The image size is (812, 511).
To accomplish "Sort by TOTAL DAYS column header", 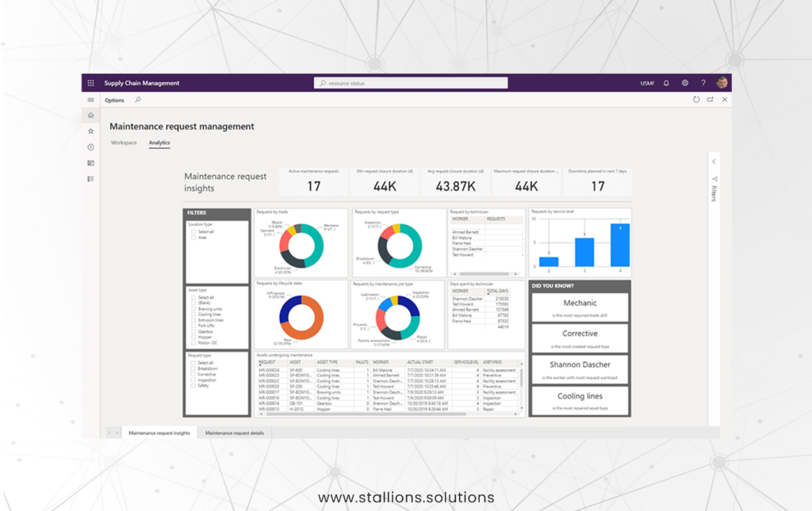I will [x=498, y=292].
